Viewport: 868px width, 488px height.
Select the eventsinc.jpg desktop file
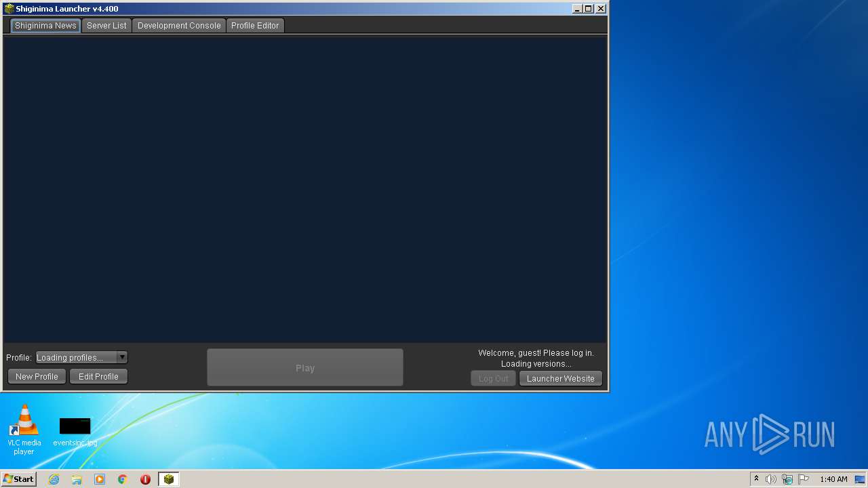click(x=75, y=432)
